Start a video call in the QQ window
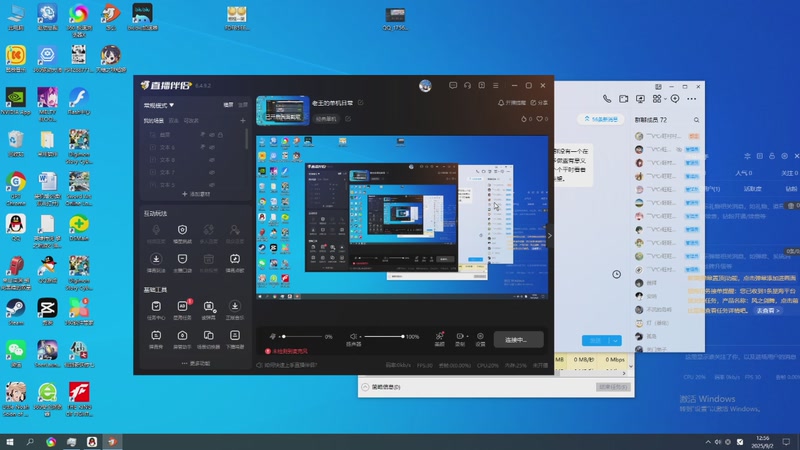Viewport: 800px width, 450px height. coord(623,99)
